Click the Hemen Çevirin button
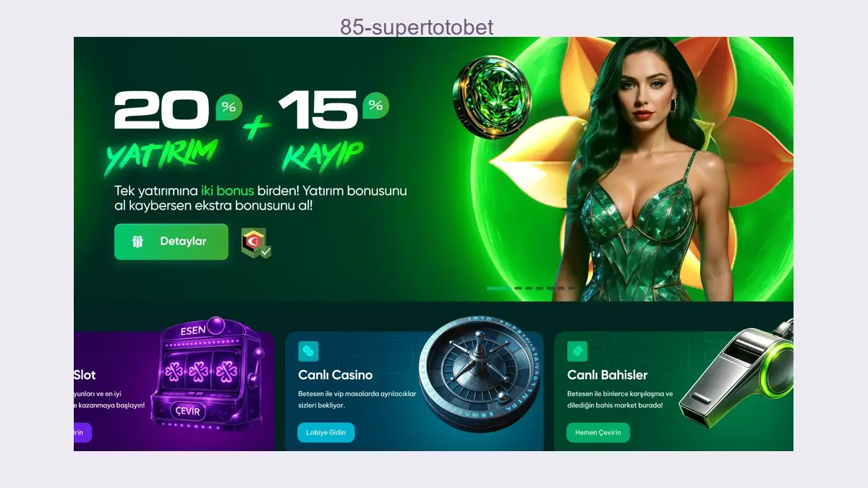 tap(597, 432)
